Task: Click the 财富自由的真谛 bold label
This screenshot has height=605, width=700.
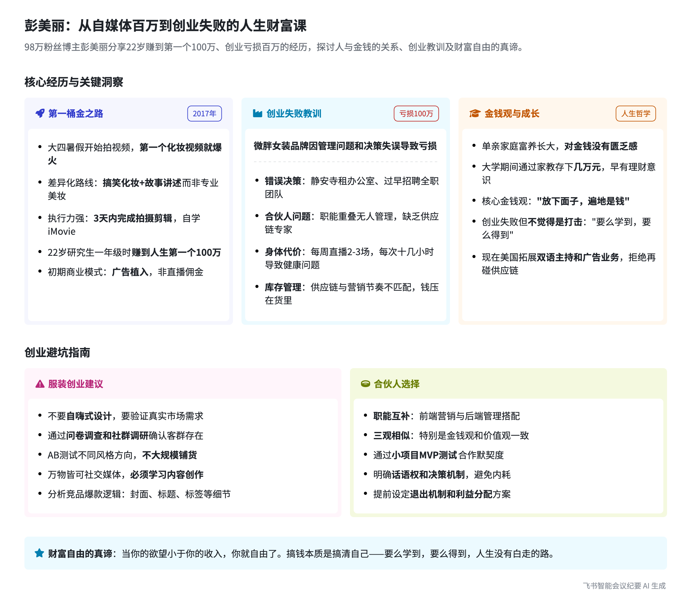Action: point(80,554)
